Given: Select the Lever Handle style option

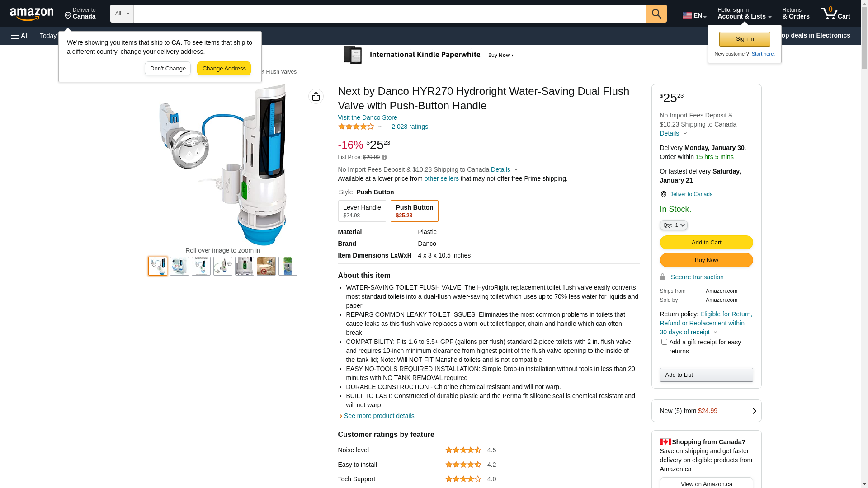Looking at the screenshot, I should tap(362, 211).
